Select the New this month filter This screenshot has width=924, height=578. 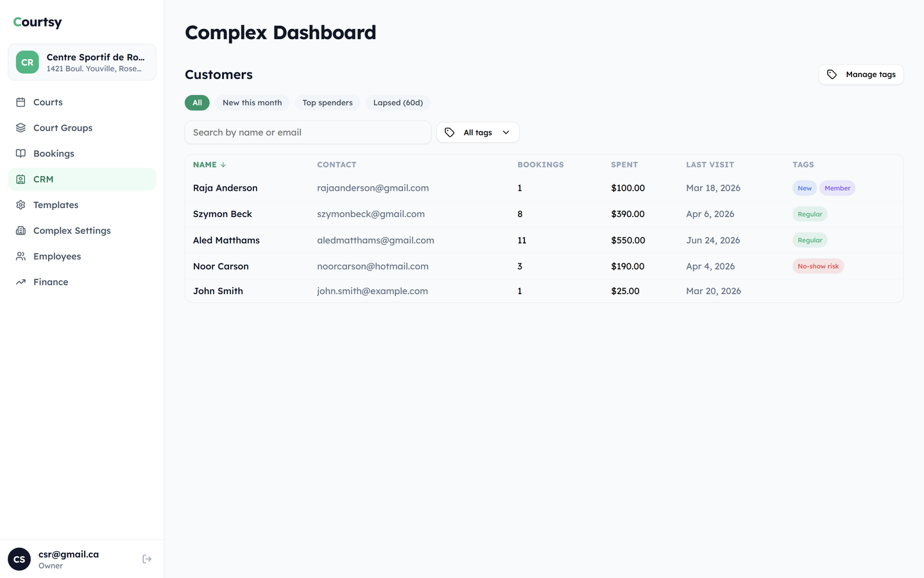pos(252,103)
